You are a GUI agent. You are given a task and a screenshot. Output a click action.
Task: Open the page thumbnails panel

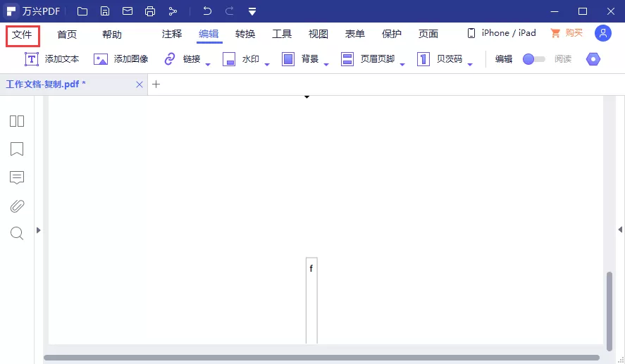point(17,121)
